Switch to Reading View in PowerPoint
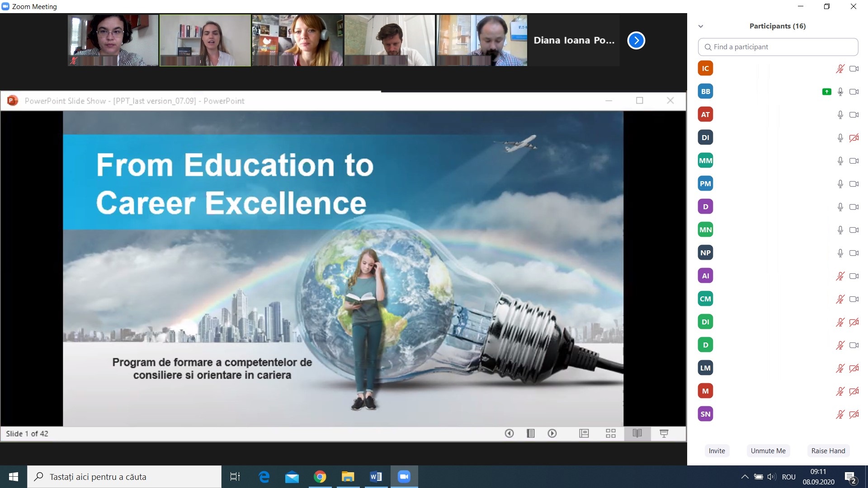This screenshot has width=868, height=488. [637, 434]
